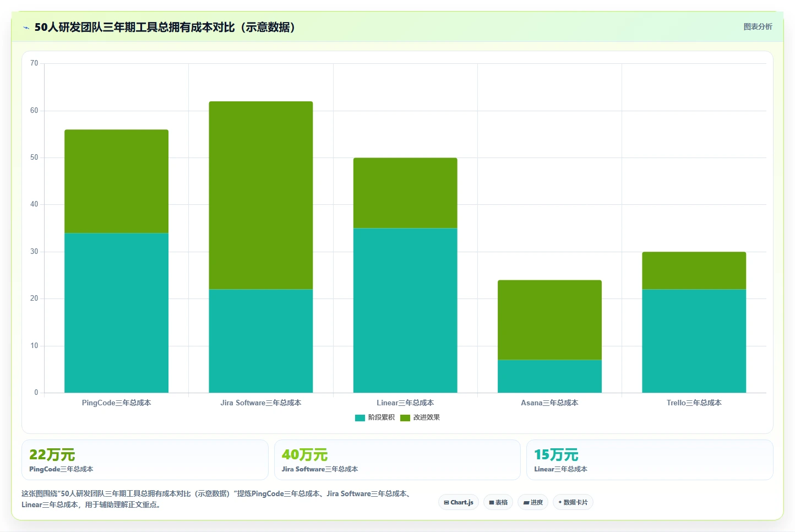The height and width of the screenshot is (532, 795).
Task: Click the PingCode teal 阶段累积 bar segment
Action: click(x=117, y=313)
